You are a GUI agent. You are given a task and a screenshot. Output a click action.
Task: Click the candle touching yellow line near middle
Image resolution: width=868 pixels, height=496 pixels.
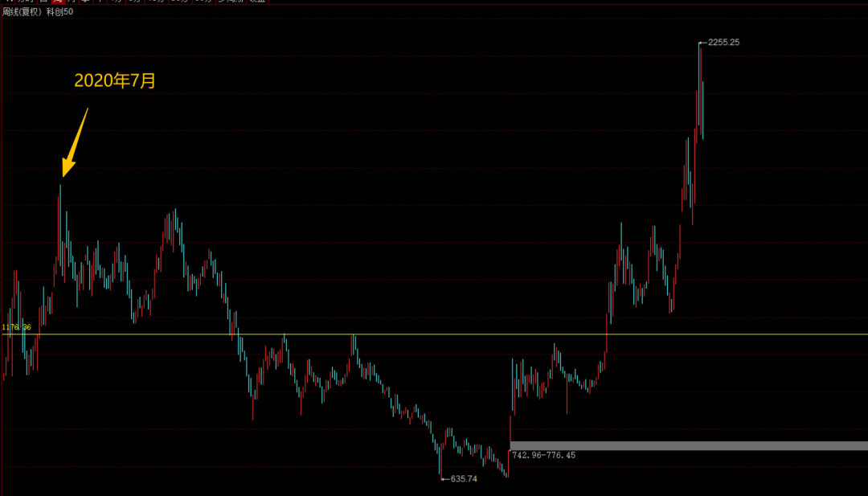point(353,346)
